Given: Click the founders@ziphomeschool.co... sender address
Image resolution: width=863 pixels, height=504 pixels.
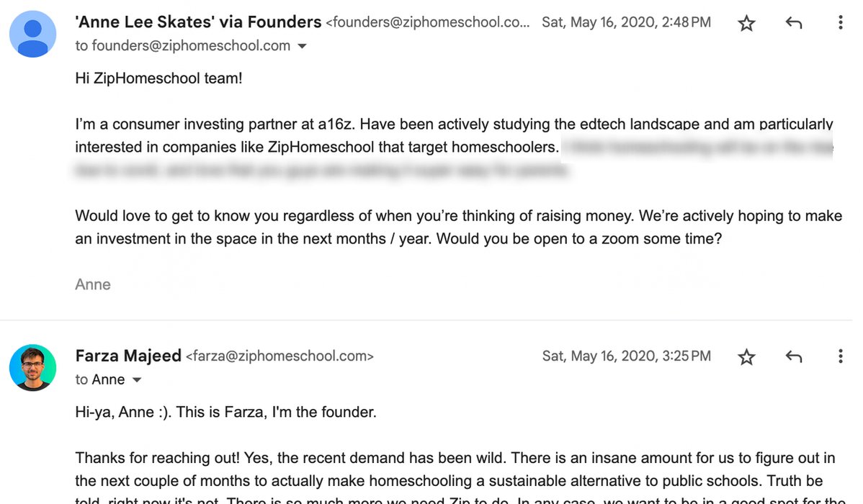Looking at the screenshot, I should point(428,22).
